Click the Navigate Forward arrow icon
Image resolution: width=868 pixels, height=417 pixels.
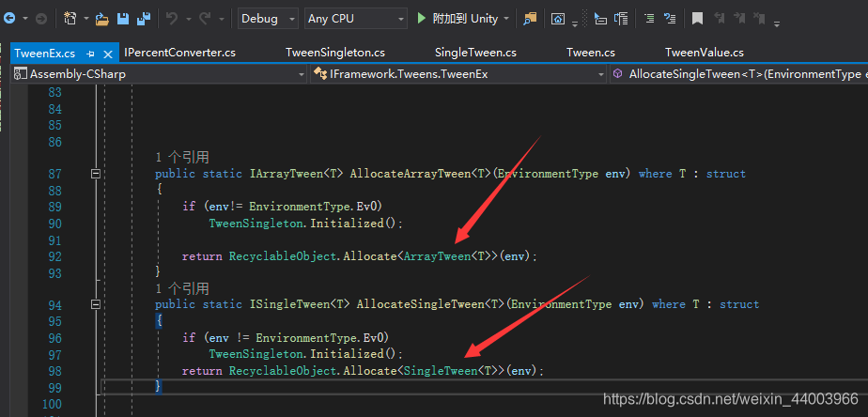[41, 18]
